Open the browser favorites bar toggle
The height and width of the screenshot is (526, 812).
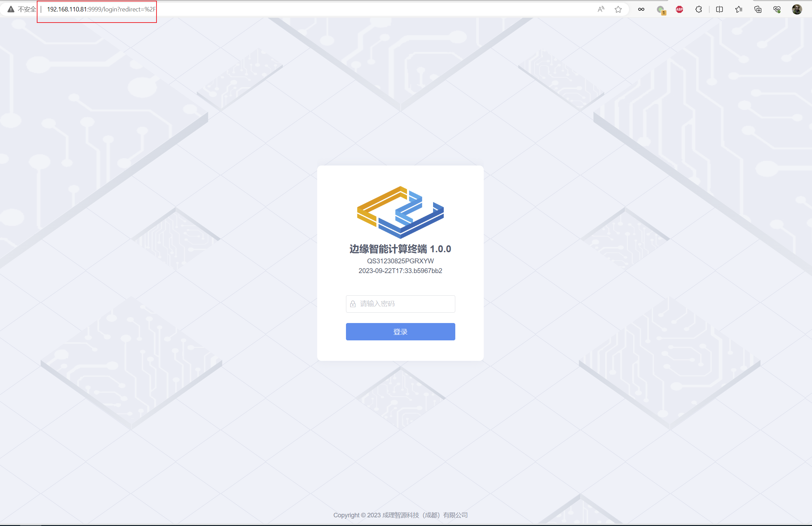(737, 9)
